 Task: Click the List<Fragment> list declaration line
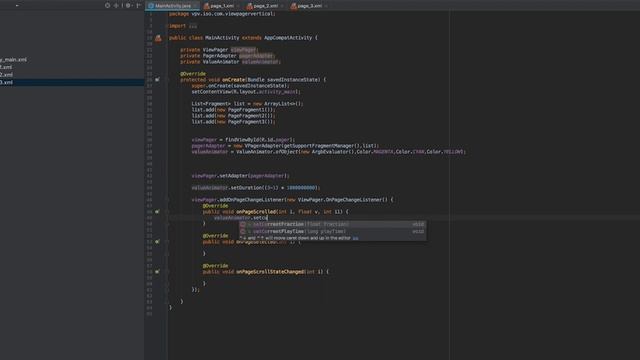coord(247,104)
